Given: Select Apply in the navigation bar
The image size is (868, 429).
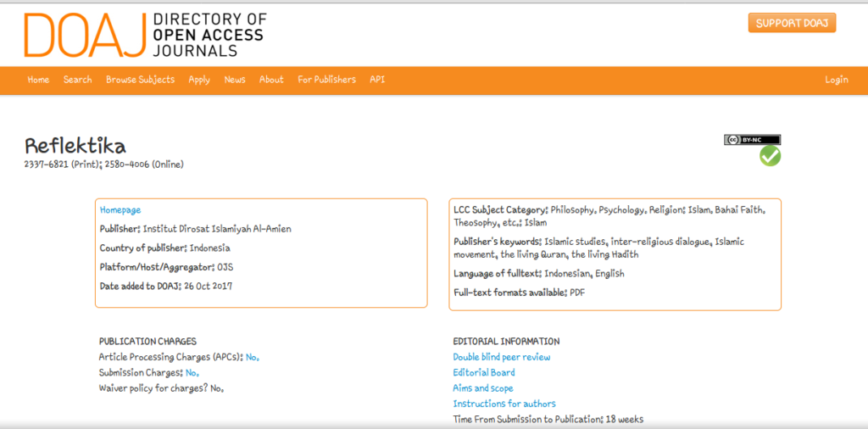Looking at the screenshot, I should 199,80.
